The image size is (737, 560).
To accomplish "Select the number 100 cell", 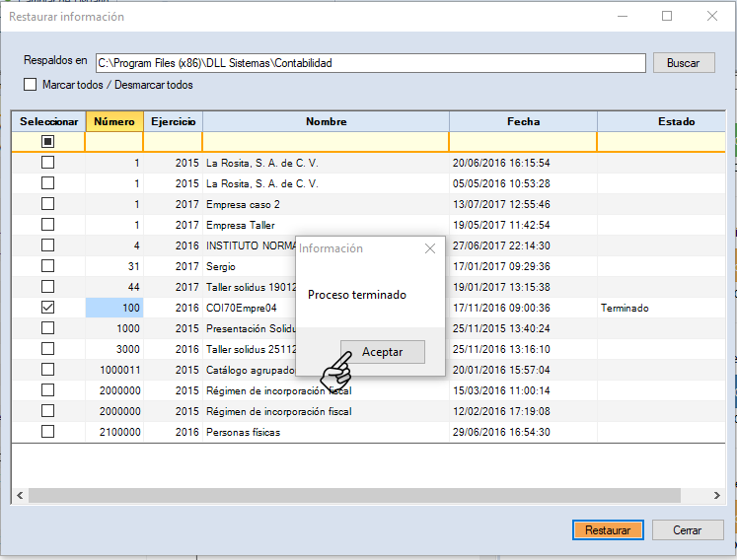I will pos(114,308).
